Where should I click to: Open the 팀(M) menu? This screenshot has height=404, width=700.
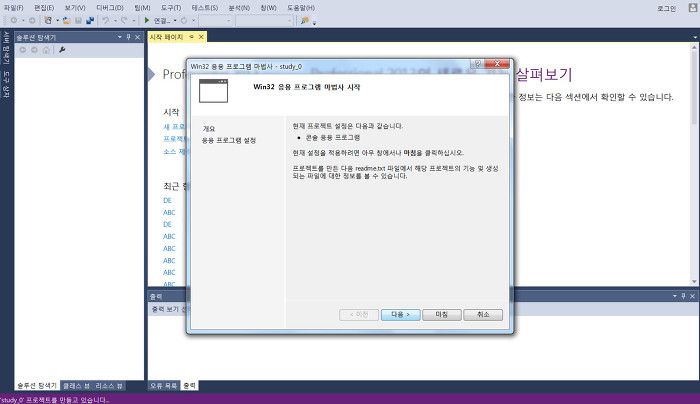click(x=142, y=8)
